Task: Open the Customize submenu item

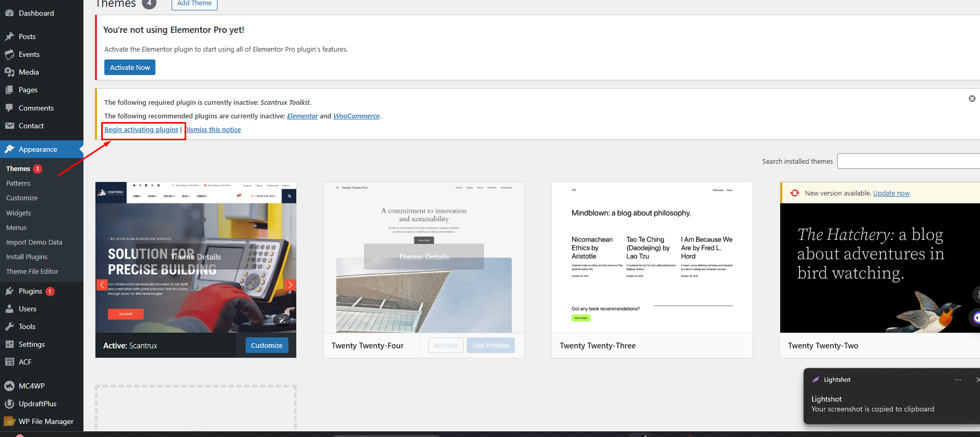Action: point(22,198)
